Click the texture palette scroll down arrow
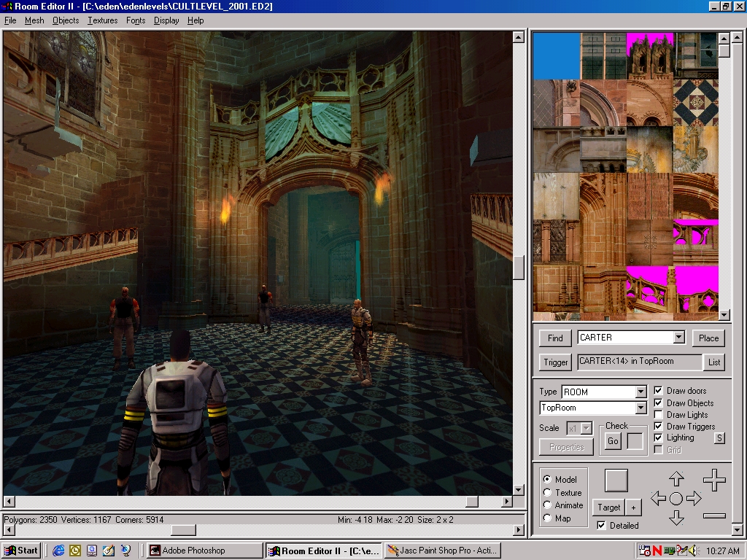Screen dimensions: 747x560 (x=724, y=315)
